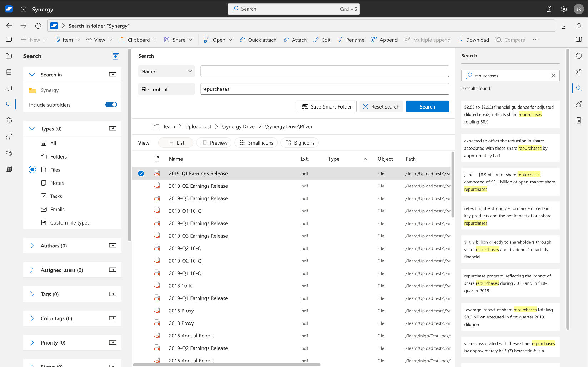
Task: Switch to List view
Action: (x=176, y=143)
